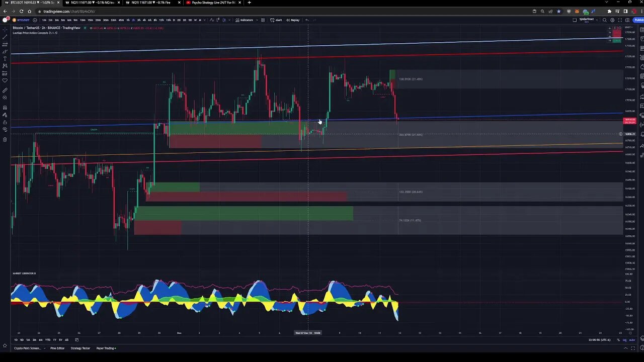
Task: Click the blue Publish button
Action: 638,20
